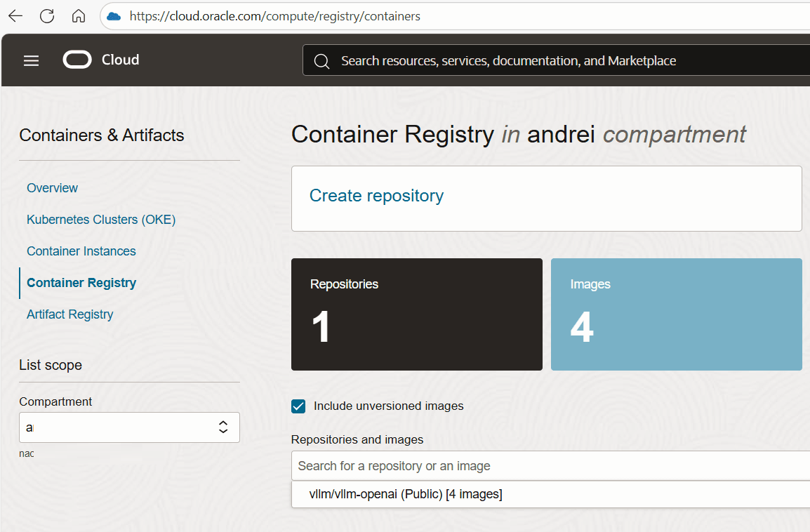Open the Overview link in sidebar
The width and height of the screenshot is (810, 532).
[52, 188]
